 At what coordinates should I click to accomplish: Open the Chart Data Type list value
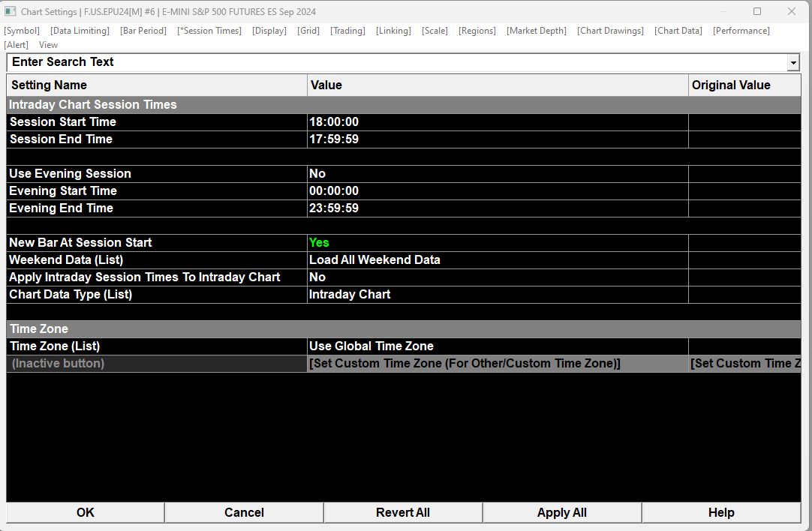click(498, 295)
